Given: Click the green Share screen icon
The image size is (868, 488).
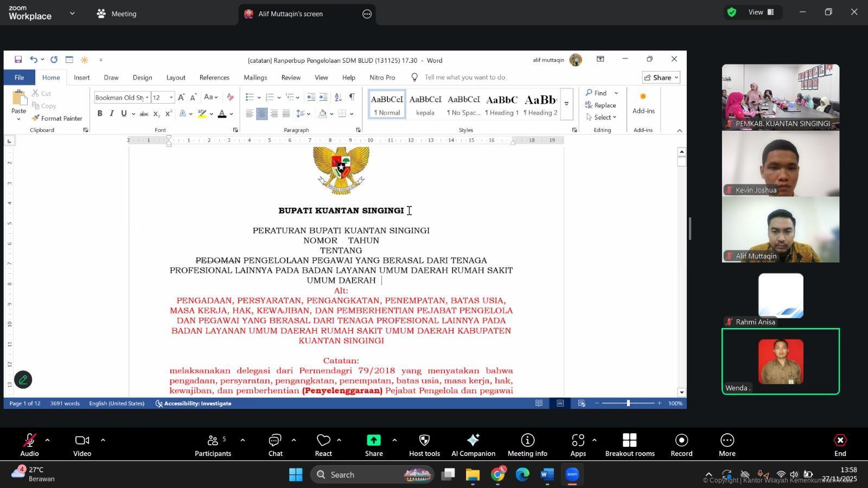Looking at the screenshot, I should click(374, 440).
